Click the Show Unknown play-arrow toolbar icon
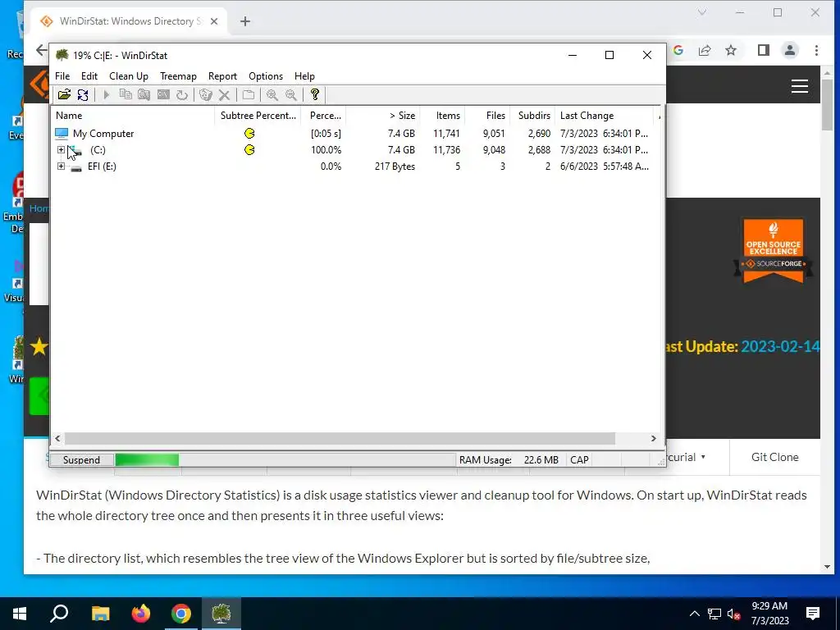This screenshot has width=840, height=630. 106,95
